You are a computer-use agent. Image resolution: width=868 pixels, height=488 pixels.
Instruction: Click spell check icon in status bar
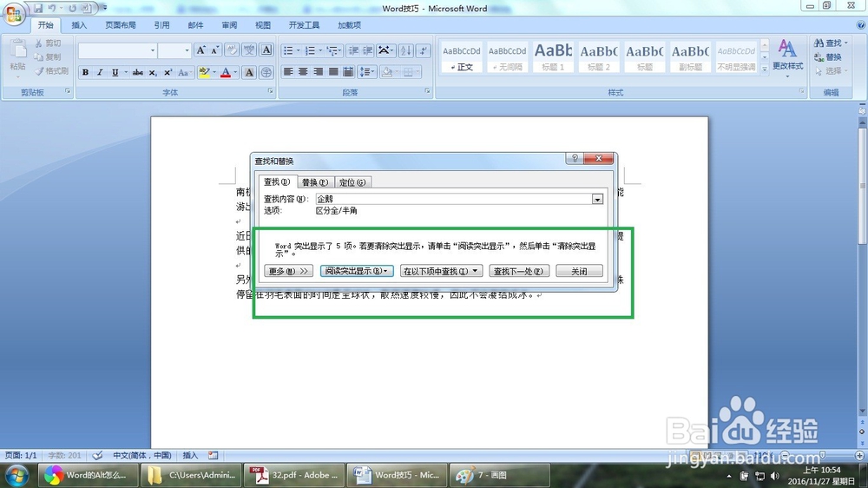click(x=97, y=455)
